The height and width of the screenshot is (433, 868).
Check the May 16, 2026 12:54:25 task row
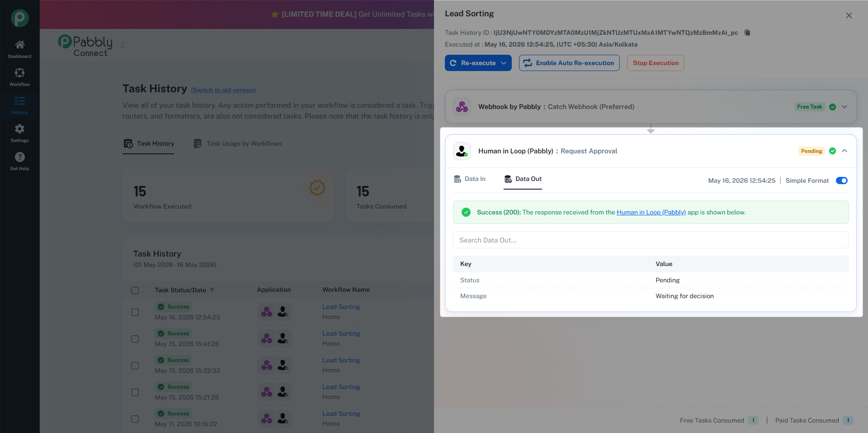[x=135, y=312]
